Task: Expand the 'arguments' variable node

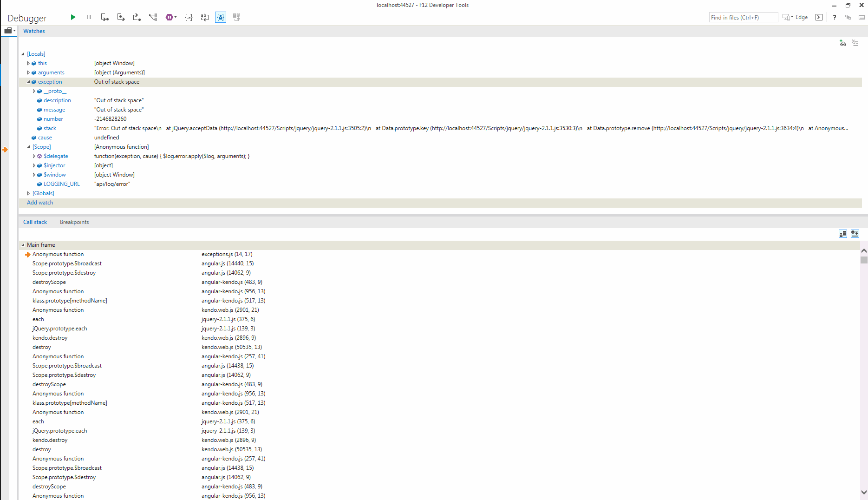Action: pyautogui.click(x=28, y=72)
